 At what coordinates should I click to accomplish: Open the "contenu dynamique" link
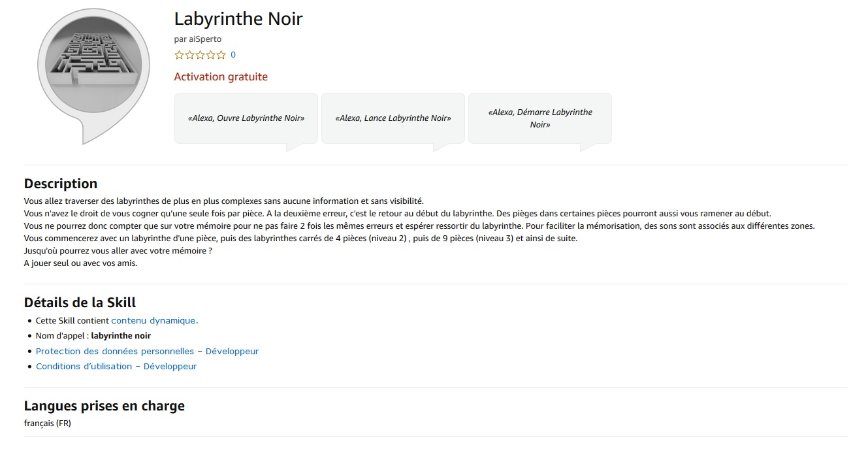tap(154, 321)
